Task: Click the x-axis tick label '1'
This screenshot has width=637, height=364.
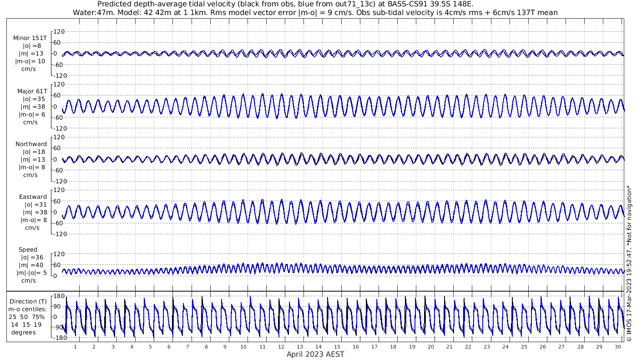Action: 76,347
